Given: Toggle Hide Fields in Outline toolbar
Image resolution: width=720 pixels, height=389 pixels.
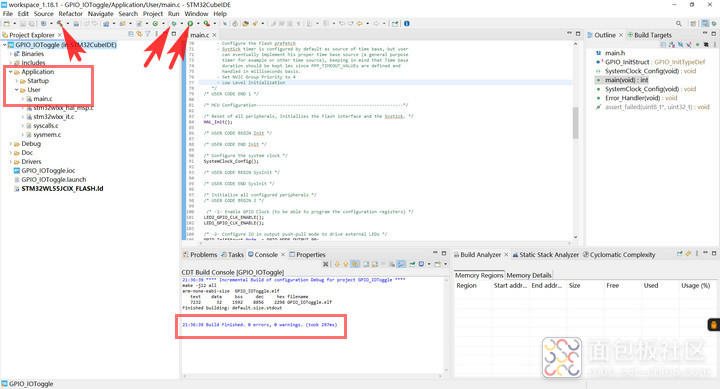Looking at the screenshot, I should point(681,45).
